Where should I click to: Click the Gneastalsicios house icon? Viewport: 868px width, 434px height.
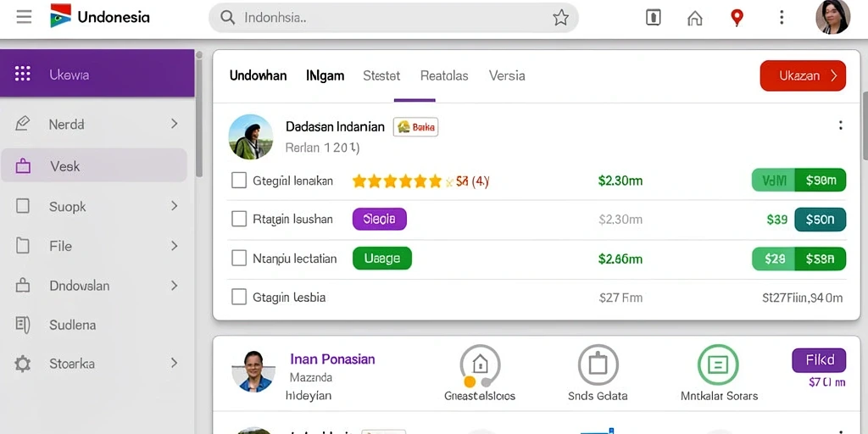[x=480, y=364]
